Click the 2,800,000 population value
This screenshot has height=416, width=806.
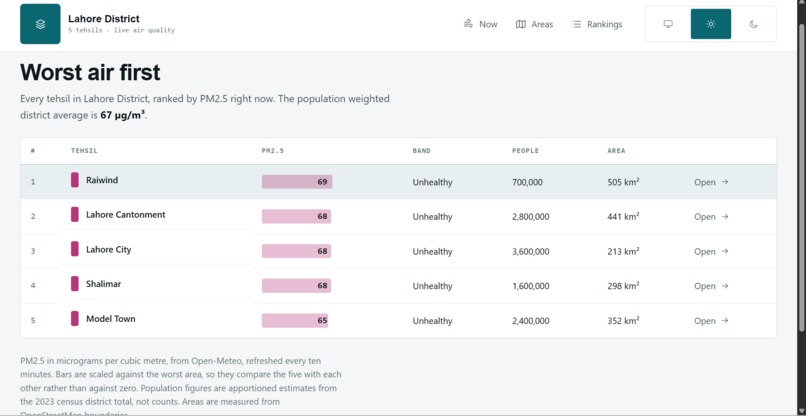coord(530,216)
